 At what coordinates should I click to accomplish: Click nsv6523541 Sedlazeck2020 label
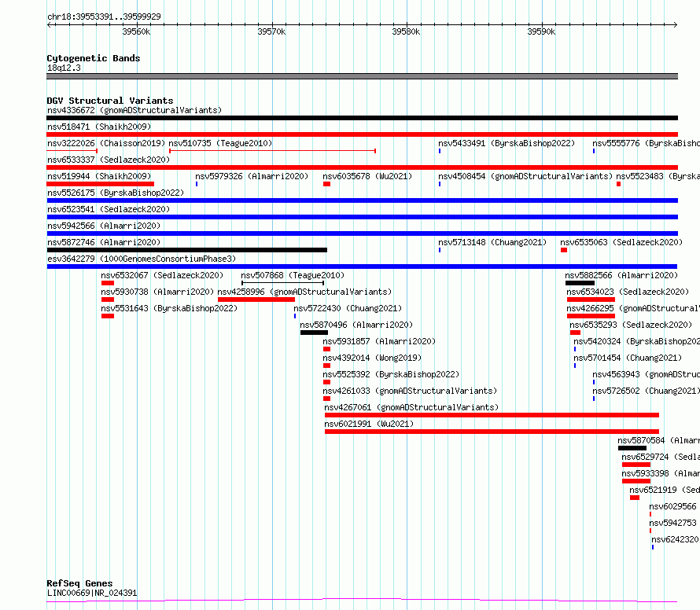109,209
